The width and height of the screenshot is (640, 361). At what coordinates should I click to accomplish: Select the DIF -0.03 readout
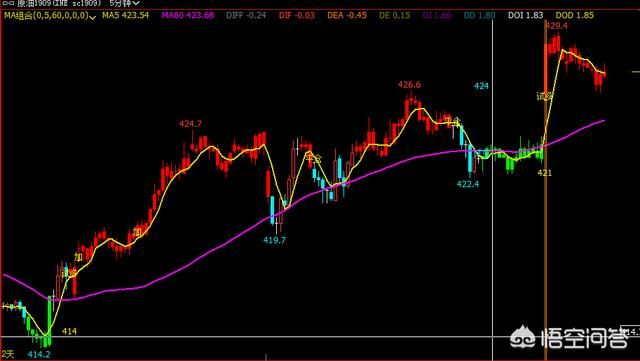click(x=297, y=16)
